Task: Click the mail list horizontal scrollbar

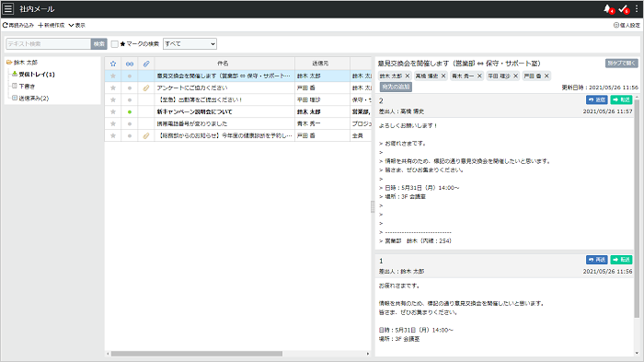Action: point(196,354)
